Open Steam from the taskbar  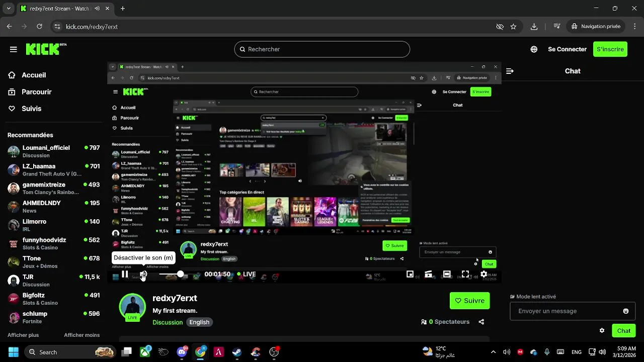click(x=237, y=352)
